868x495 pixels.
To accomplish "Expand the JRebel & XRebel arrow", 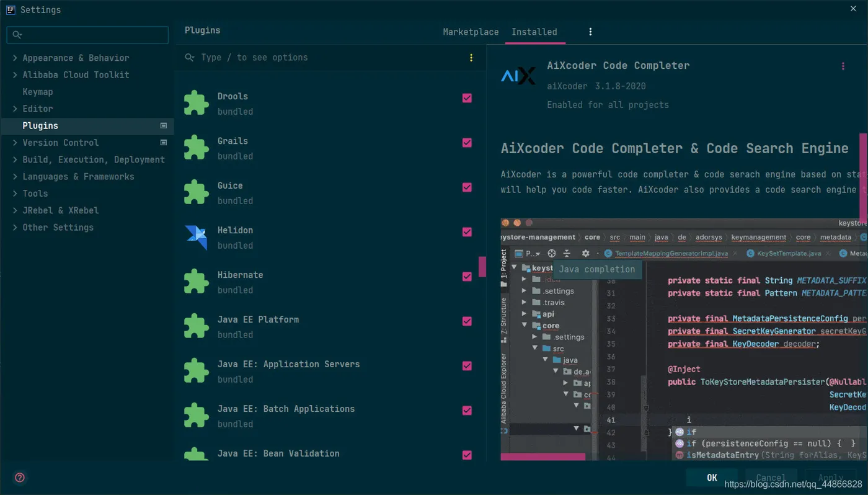I will coord(15,210).
